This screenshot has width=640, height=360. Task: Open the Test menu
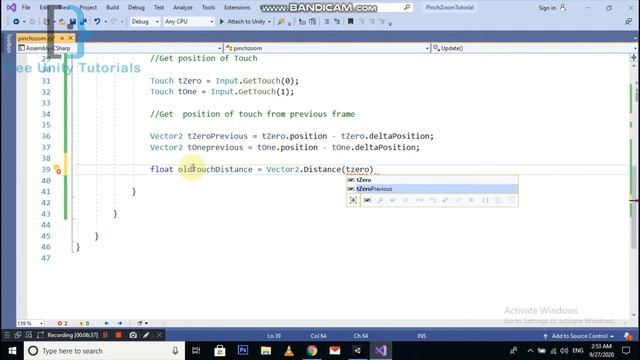159,7
